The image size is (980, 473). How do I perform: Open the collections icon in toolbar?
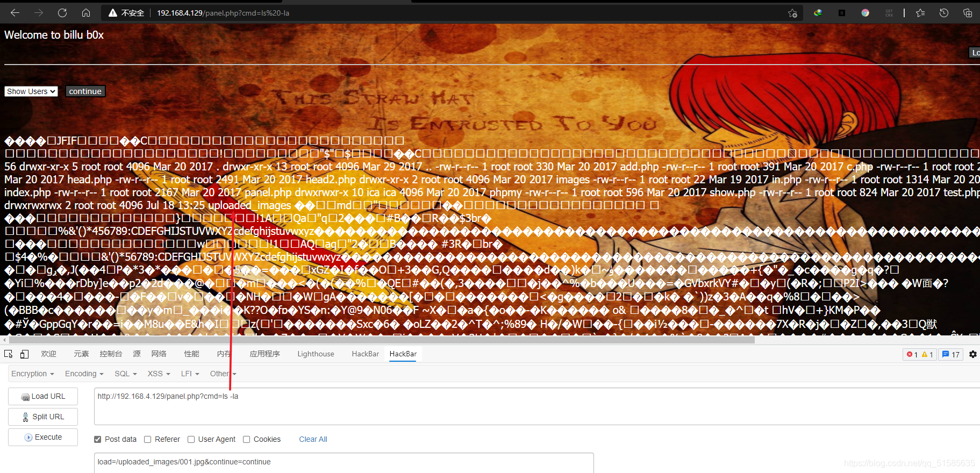[968, 13]
